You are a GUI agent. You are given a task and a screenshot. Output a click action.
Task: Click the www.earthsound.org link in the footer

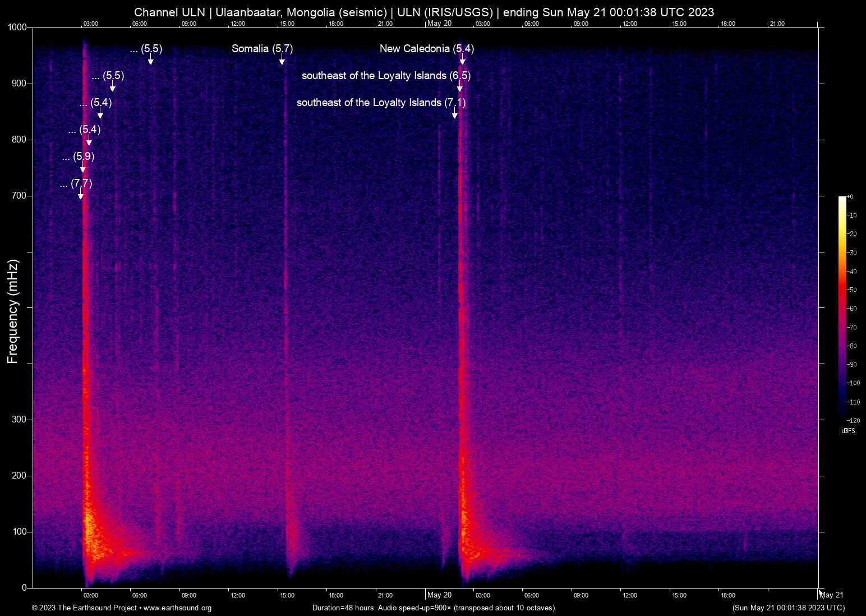(x=177, y=608)
